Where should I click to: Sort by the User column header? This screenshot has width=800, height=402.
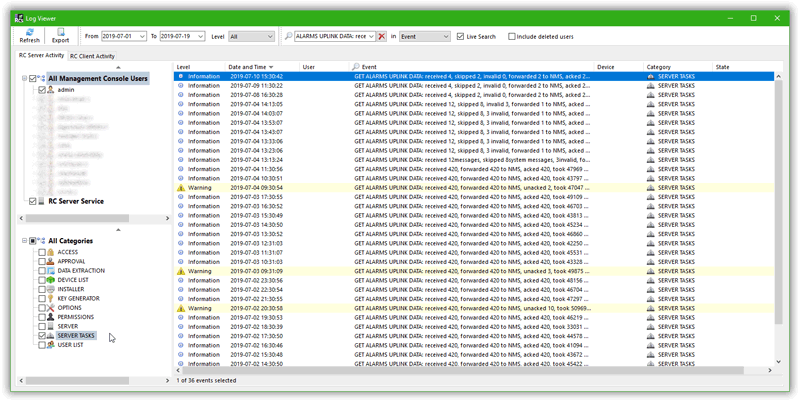click(324, 67)
